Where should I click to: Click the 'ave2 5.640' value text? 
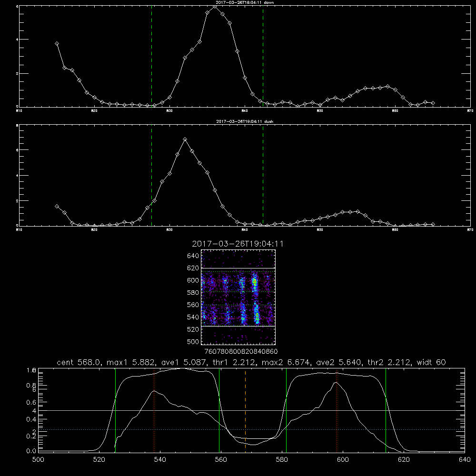339,362
